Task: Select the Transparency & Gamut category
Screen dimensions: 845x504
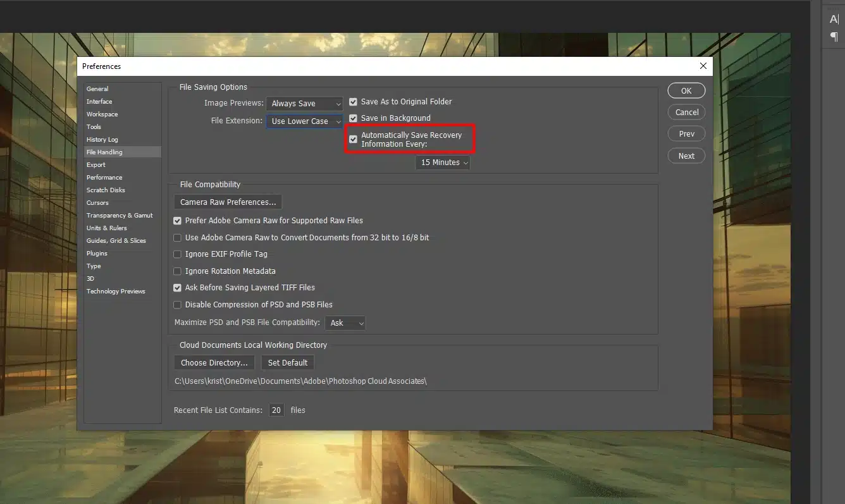Action: coord(120,215)
